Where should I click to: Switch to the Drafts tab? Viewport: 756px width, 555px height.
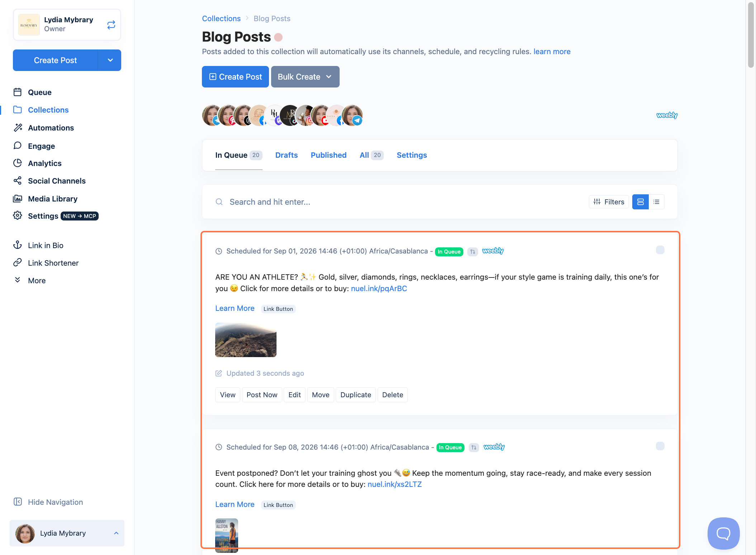click(x=287, y=155)
